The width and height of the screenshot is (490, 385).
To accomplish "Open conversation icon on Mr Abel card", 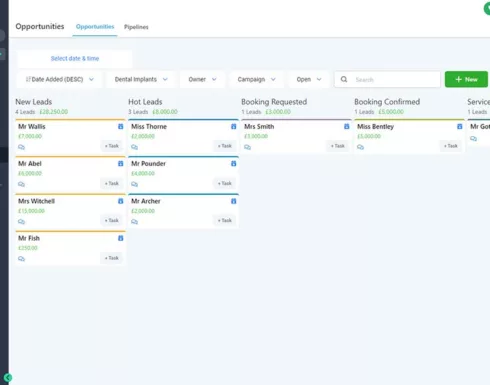I will 21,184.
